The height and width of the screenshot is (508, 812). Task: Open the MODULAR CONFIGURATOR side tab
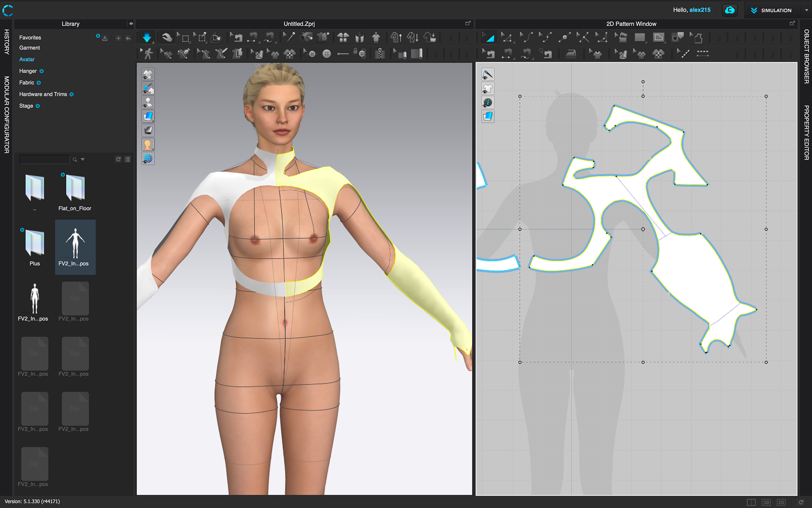point(7,114)
